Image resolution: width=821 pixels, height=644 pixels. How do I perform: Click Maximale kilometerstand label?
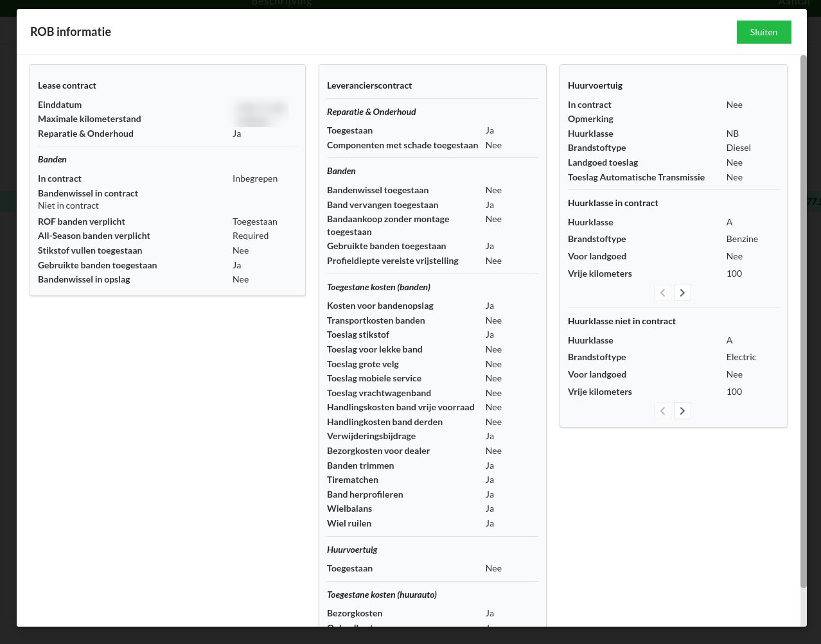pyautogui.click(x=89, y=119)
